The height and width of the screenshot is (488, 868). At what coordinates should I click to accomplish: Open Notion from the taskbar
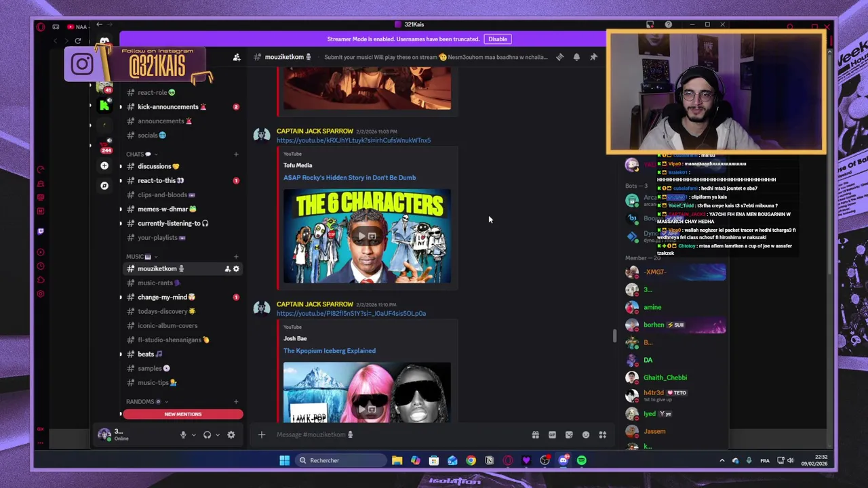[x=490, y=461]
